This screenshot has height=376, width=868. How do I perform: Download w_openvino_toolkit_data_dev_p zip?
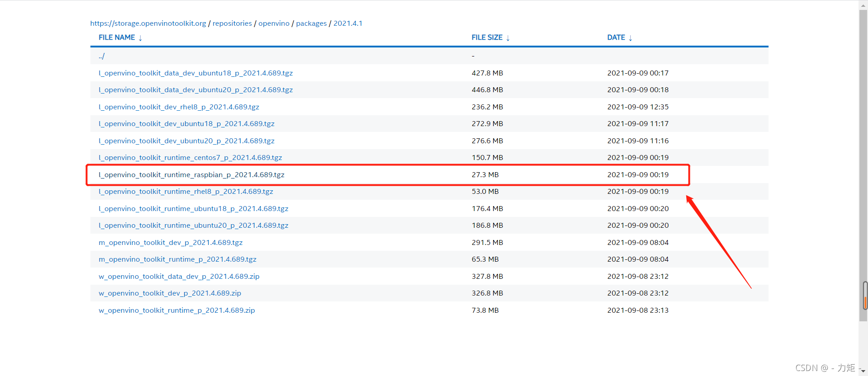pos(179,277)
